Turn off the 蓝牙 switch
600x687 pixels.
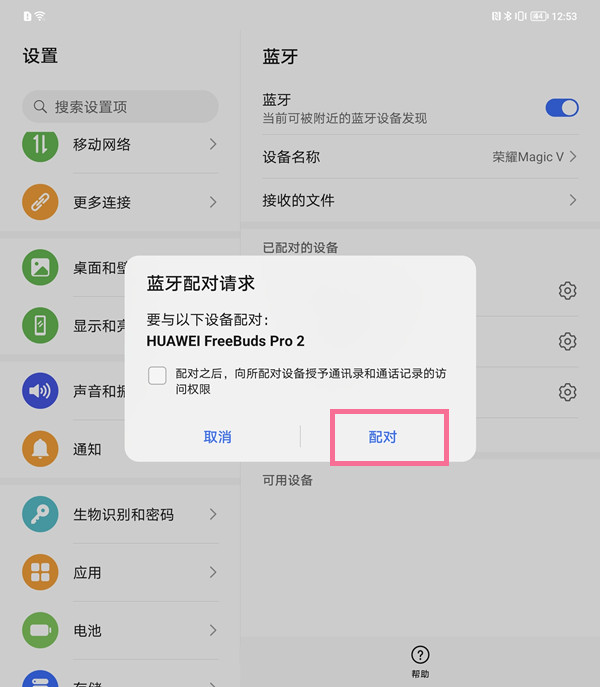point(562,108)
